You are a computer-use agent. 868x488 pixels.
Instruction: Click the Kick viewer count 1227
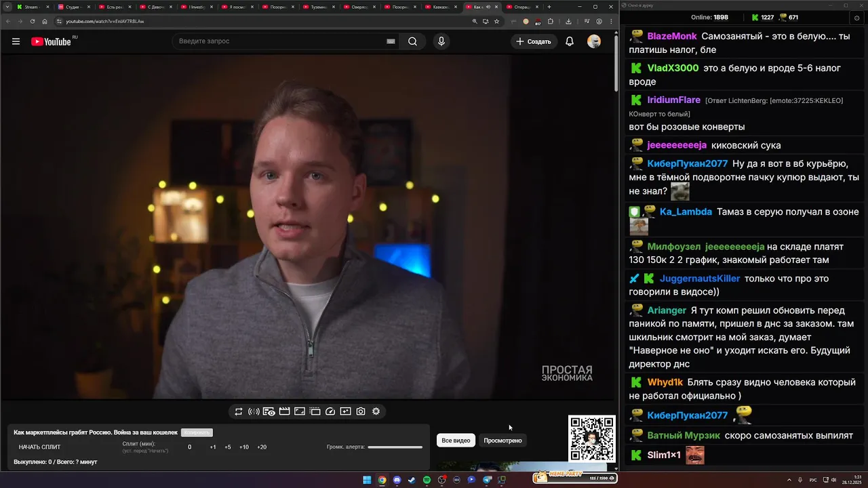coord(762,18)
